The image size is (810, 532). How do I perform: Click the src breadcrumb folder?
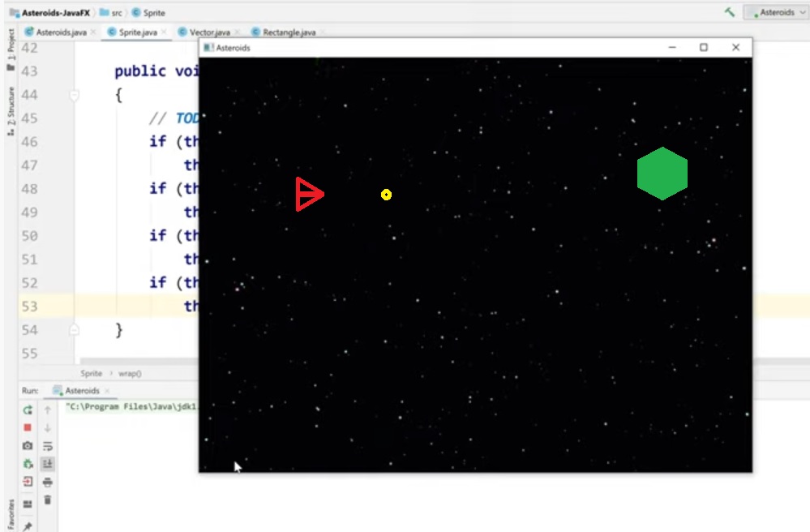click(x=116, y=12)
